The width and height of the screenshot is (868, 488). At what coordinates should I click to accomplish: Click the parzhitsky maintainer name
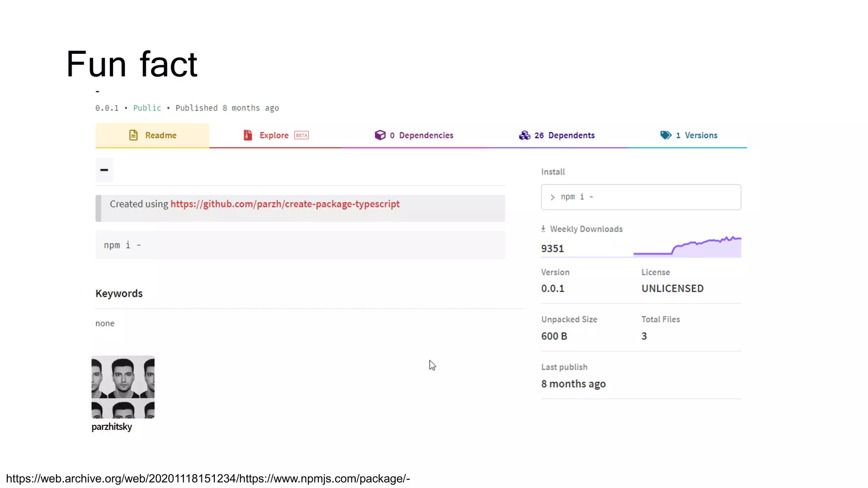[111, 427]
